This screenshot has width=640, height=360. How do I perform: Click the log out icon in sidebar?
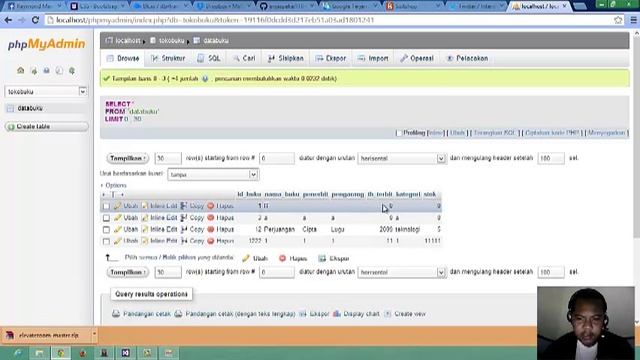(x=34, y=71)
